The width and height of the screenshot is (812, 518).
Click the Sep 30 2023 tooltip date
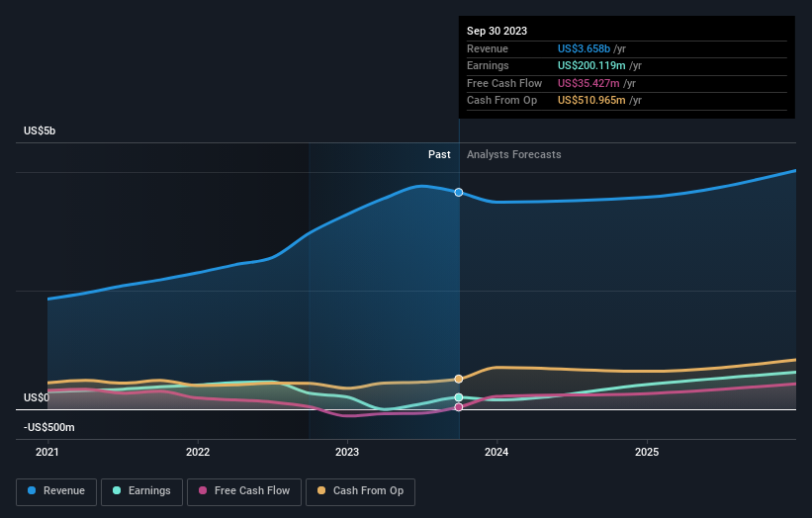pyautogui.click(x=496, y=31)
